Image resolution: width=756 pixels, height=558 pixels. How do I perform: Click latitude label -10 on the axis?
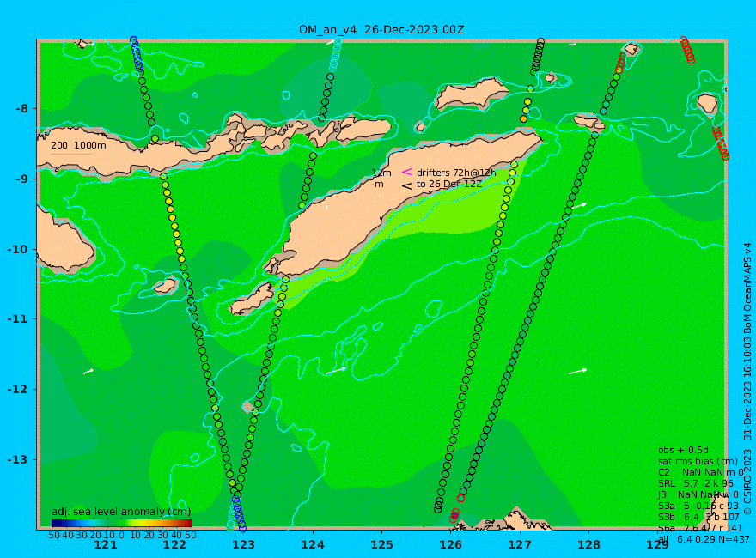pos(18,249)
